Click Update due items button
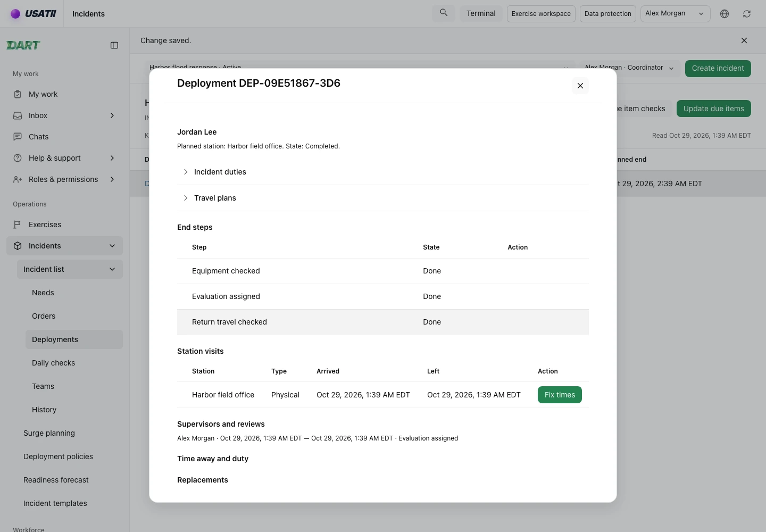 [713, 109]
